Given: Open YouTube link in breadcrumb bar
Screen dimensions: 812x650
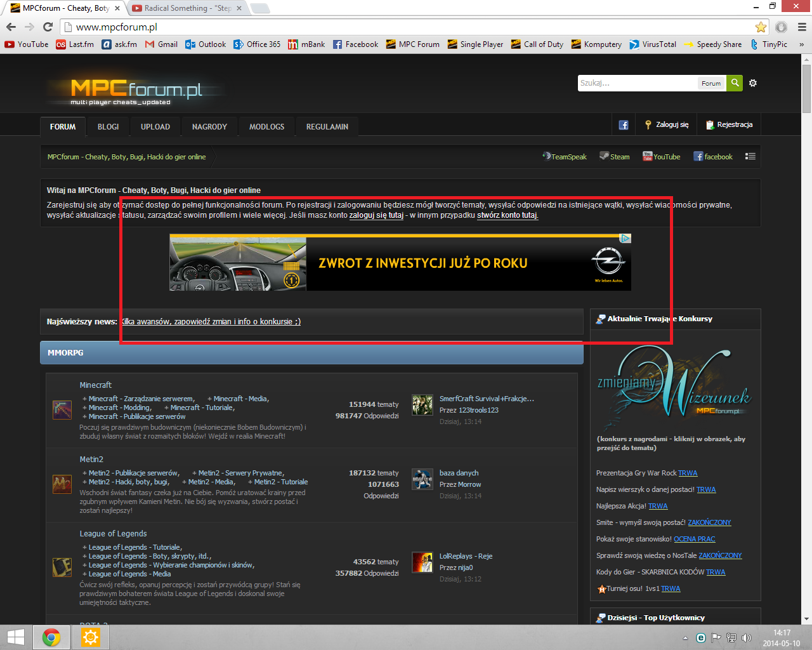Looking at the screenshot, I should pos(661,156).
